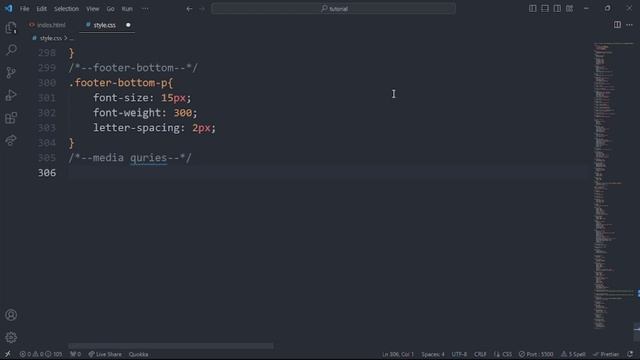This screenshot has width=640, height=360.
Task: Open the Edit menu
Action: pos(42,9)
